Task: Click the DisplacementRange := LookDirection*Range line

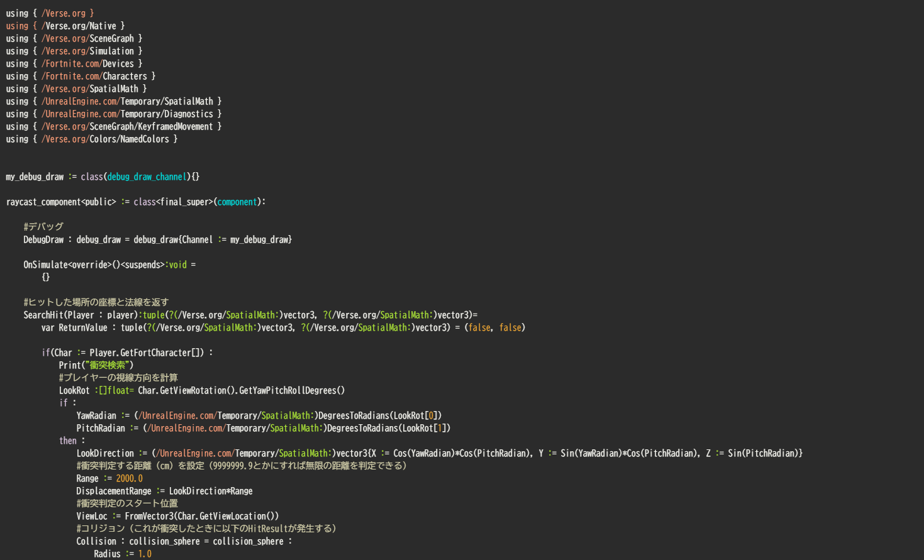Action: pos(164,491)
